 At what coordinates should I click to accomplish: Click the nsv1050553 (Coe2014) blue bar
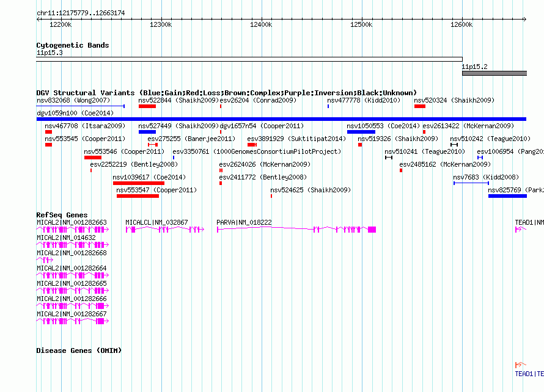click(361, 132)
